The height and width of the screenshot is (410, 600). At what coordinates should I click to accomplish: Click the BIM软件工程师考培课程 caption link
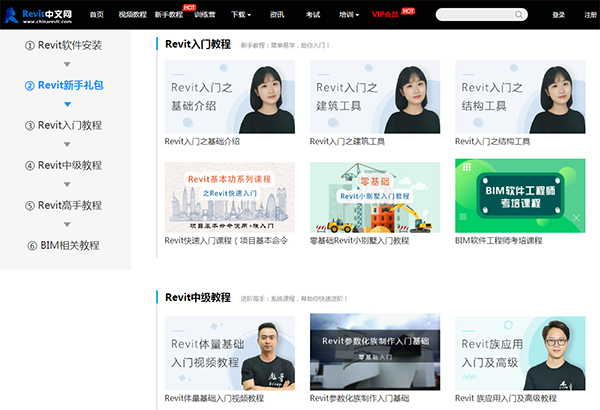(x=499, y=241)
